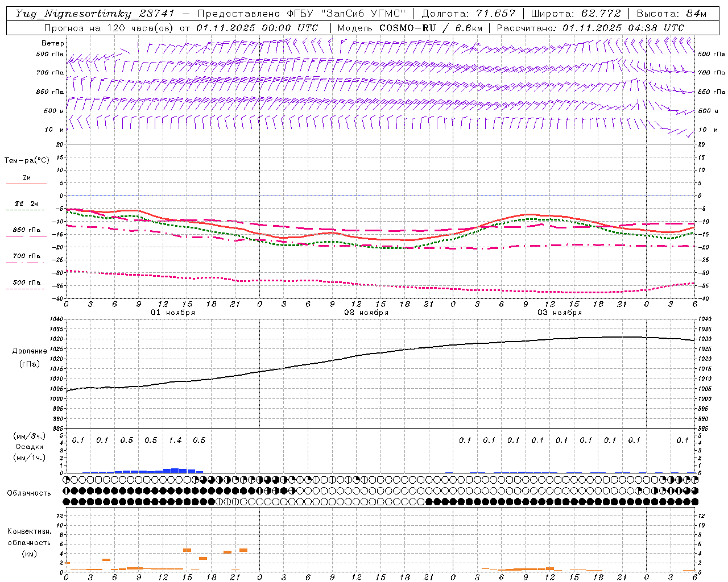The width and height of the screenshot is (728, 582).
Task: Click the (мм/3ч.) precipitation unit label
Action: (29, 436)
